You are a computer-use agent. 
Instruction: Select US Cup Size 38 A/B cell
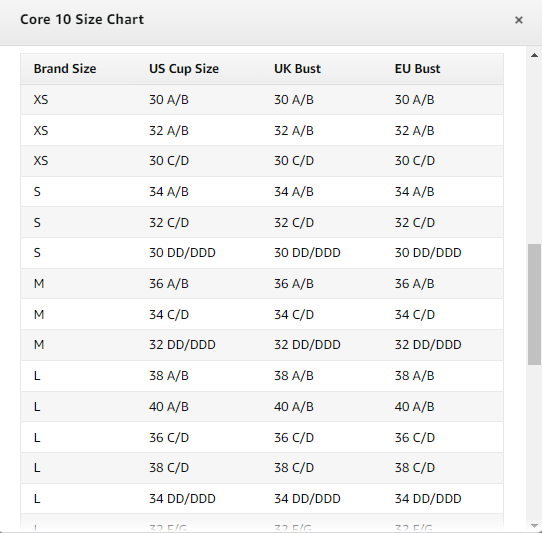pyautogui.click(x=169, y=376)
